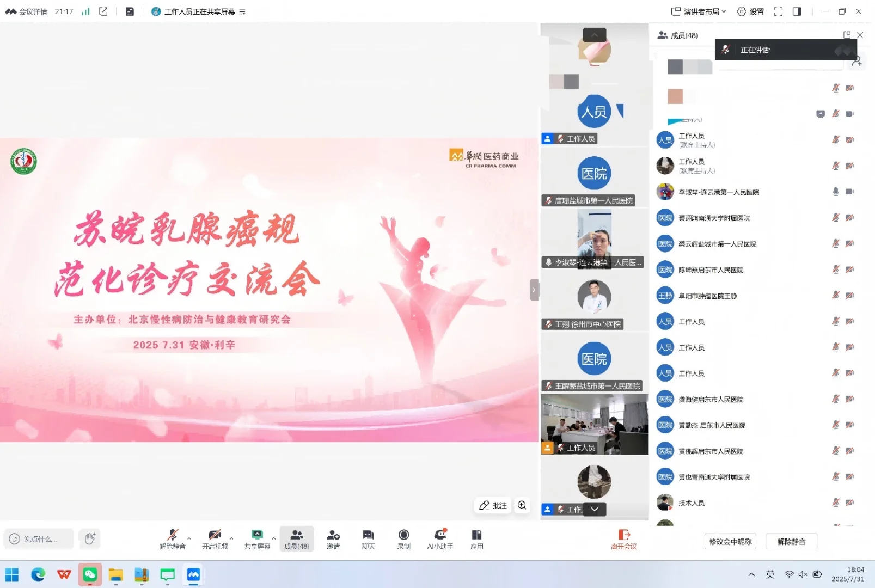
Task: Toggle microphone for 黄勤杰 启东市人民医院
Action: click(836, 425)
